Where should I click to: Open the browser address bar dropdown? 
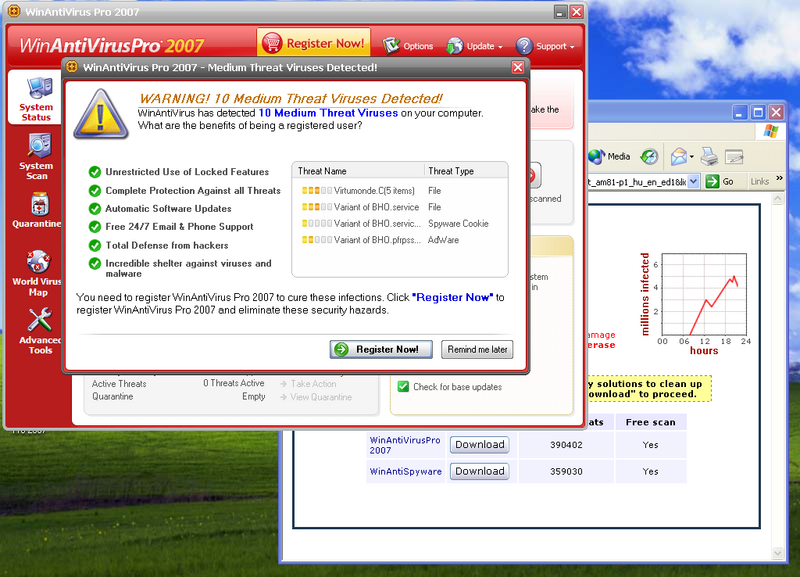point(693,181)
